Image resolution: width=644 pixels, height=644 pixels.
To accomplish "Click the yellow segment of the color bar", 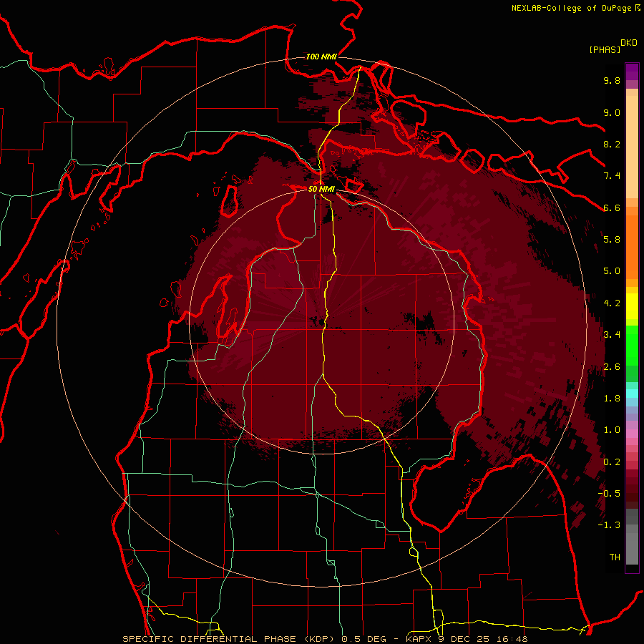I will click(x=632, y=306).
